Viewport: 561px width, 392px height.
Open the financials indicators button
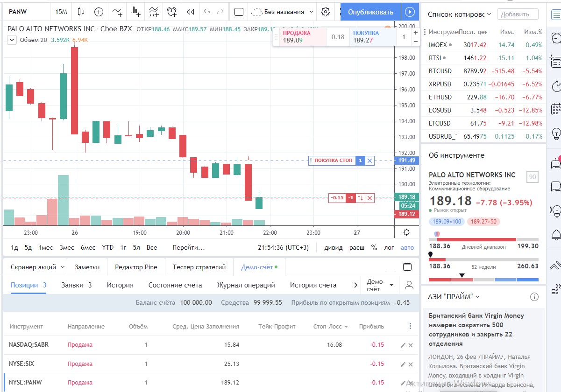pos(135,12)
